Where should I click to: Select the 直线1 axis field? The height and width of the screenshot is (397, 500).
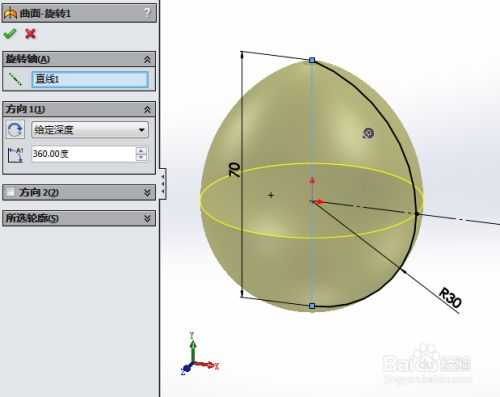coord(90,80)
